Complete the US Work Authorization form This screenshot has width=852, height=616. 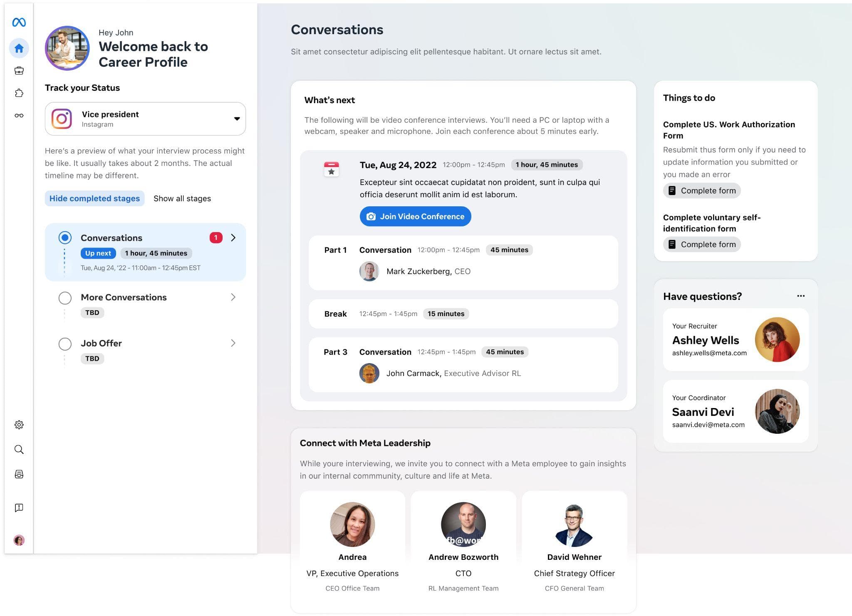pyautogui.click(x=702, y=190)
